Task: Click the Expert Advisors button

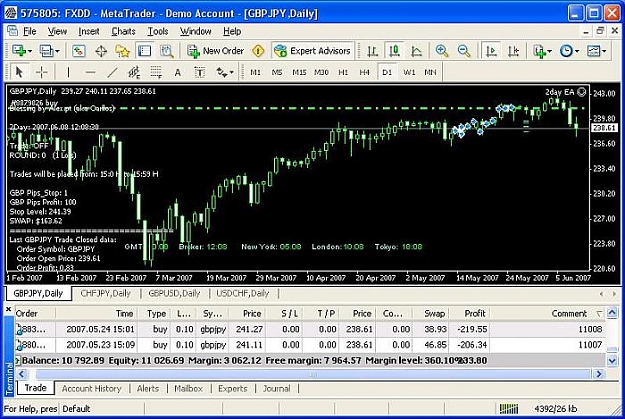Action: 312,51
